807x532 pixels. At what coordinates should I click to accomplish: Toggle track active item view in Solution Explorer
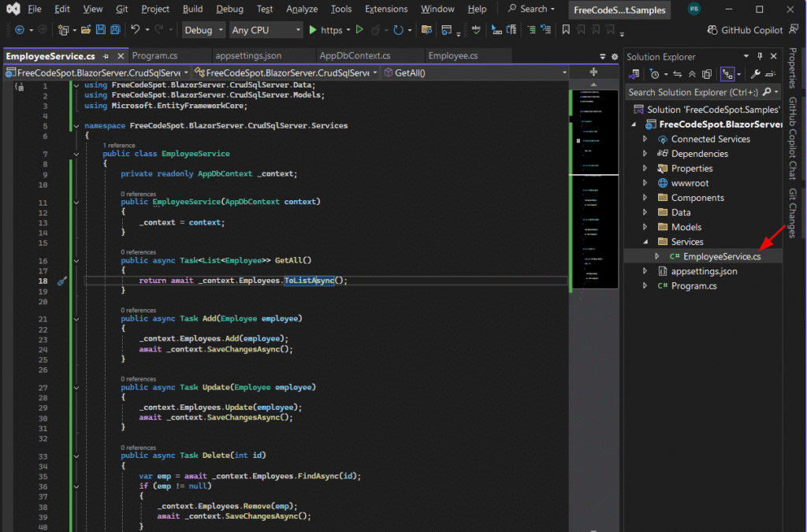pos(727,74)
